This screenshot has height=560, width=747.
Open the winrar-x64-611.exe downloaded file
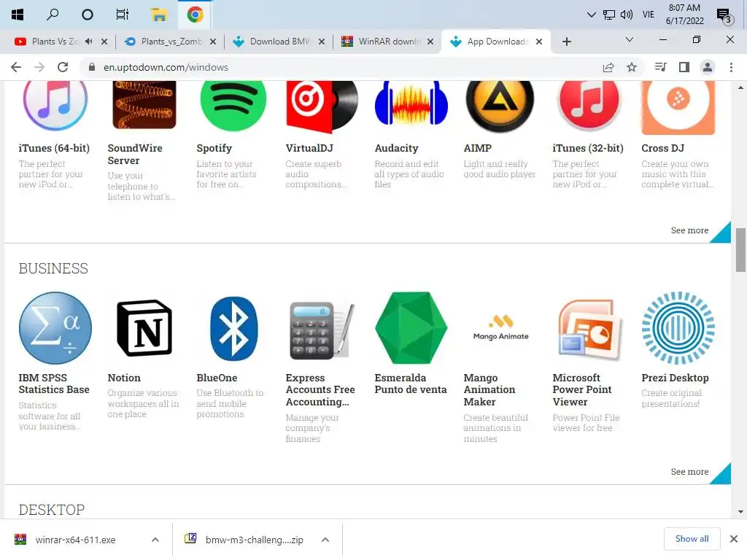[75, 540]
